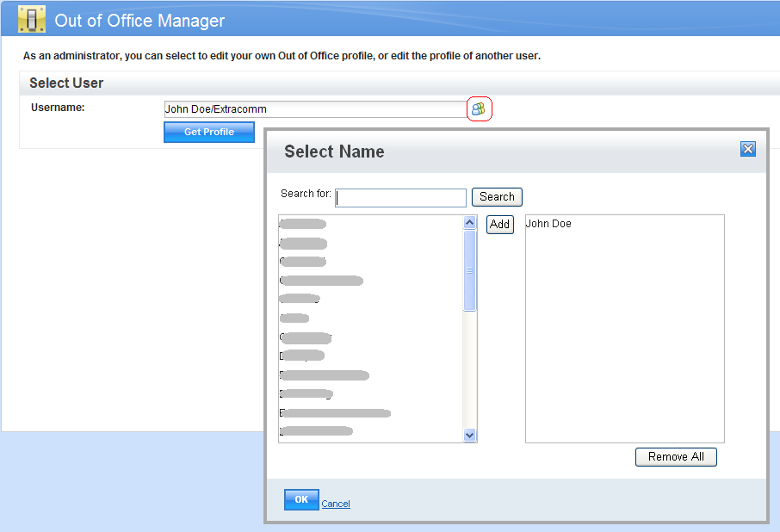Click the scrollbar track below the thumb

(x=470, y=370)
